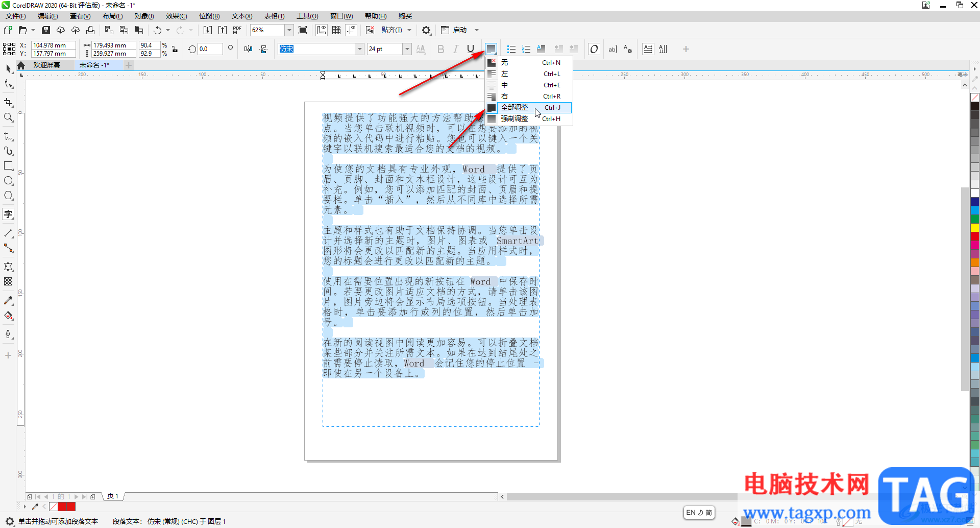Viewport: 980px width, 528px height.
Task: Select the Pick tool in the toolbox
Action: (x=8, y=68)
